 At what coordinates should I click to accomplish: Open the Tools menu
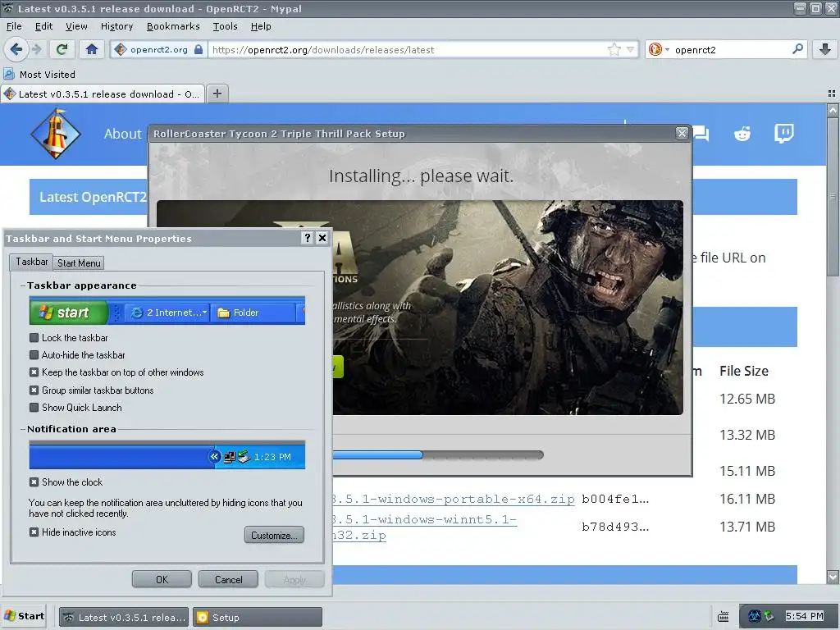coord(225,26)
